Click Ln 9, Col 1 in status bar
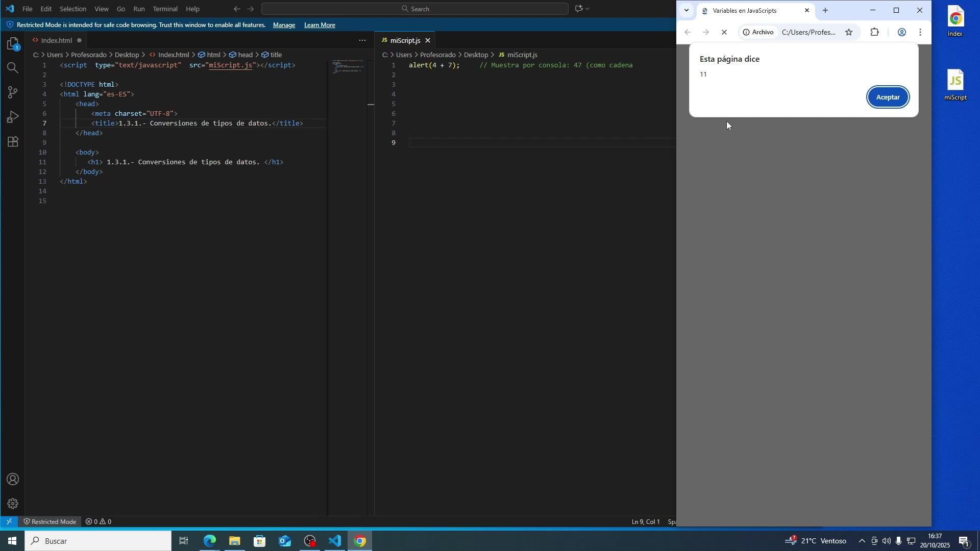Image resolution: width=980 pixels, height=551 pixels. (x=646, y=522)
